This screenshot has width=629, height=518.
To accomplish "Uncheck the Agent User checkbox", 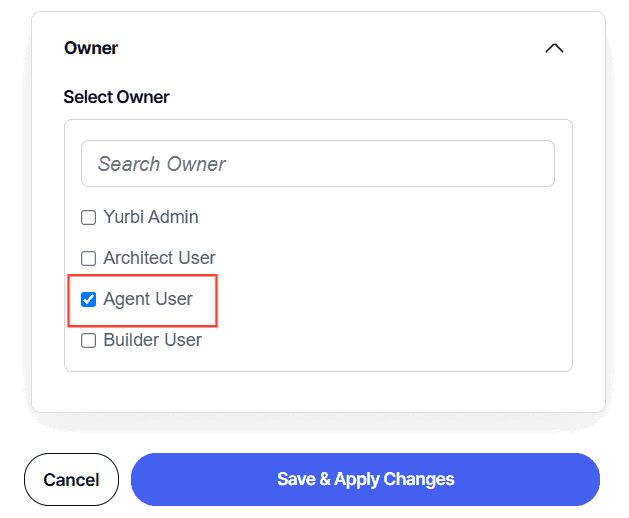I will click(x=89, y=299).
